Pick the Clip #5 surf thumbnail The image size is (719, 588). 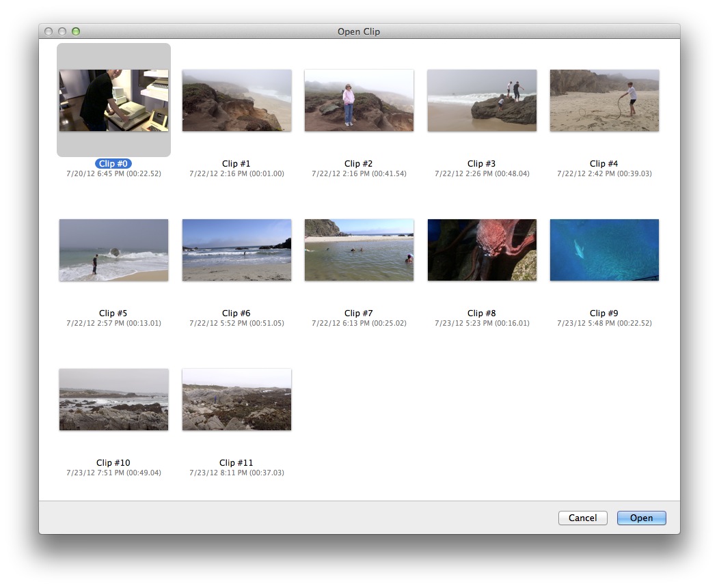(113, 249)
